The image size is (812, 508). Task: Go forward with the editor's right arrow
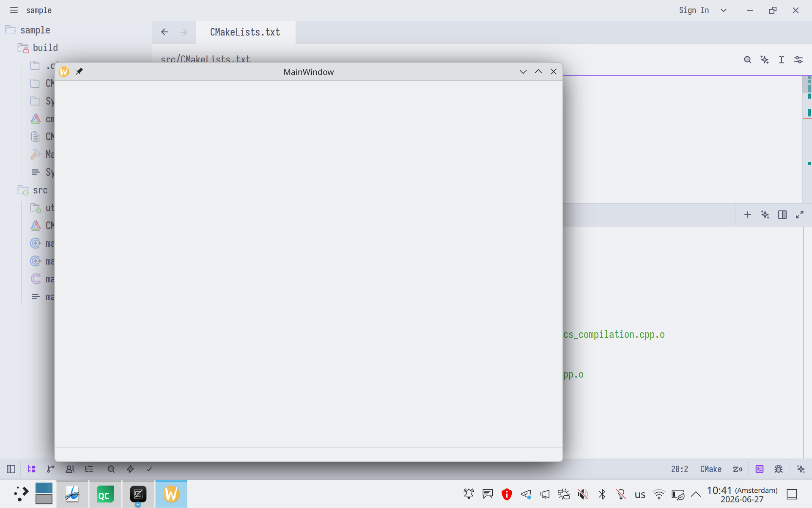coord(184,32)
